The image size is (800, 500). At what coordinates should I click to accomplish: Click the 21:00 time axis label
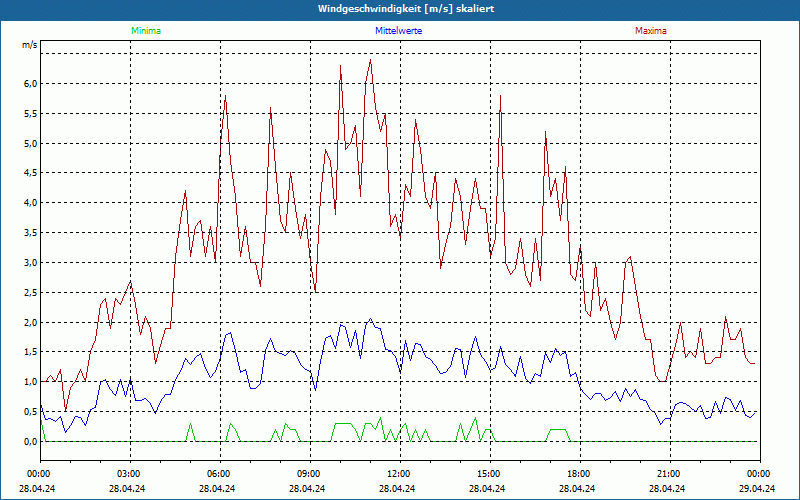click(667, 474)
